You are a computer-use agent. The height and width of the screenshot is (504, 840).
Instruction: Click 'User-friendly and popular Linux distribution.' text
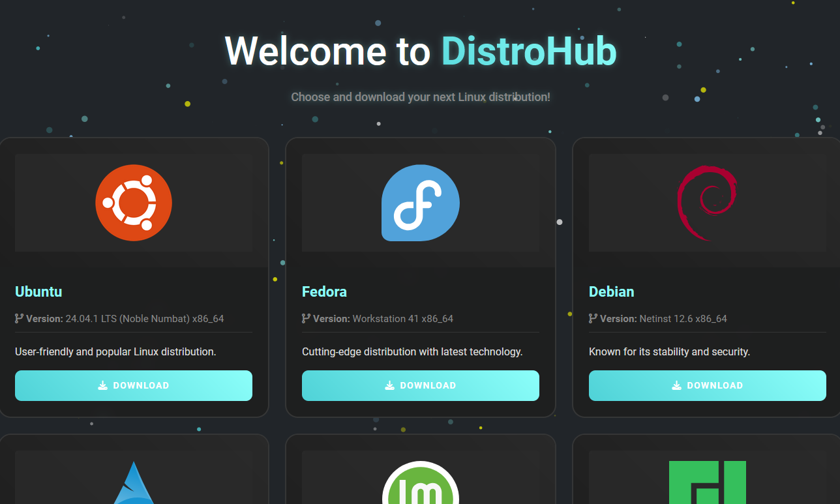pos(115,351)
